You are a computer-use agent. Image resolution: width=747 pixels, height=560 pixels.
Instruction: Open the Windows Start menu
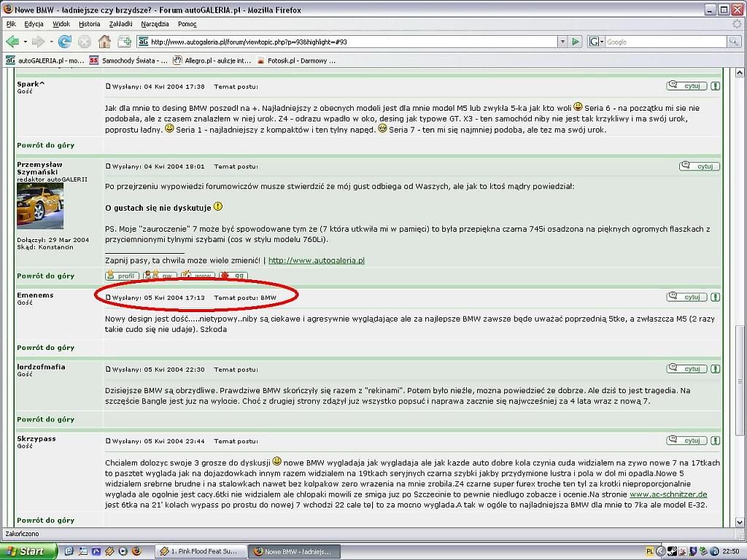tap(28, 551)
